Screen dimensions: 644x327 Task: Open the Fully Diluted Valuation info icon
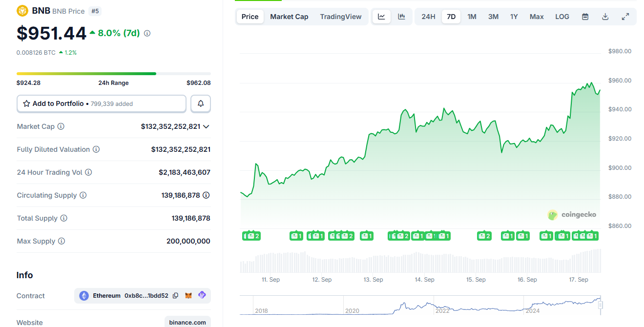[x=96, y=149]
